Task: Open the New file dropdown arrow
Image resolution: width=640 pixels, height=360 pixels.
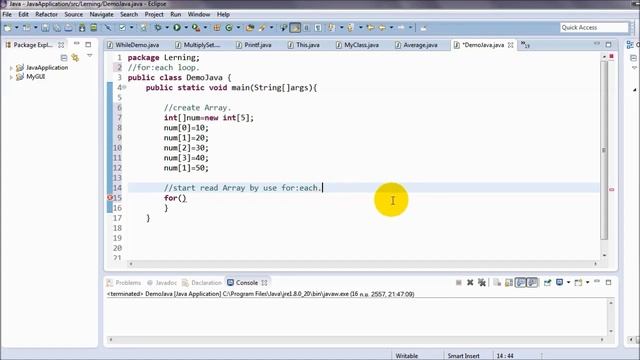Action: pyautogui.click(x=17, y=28)
